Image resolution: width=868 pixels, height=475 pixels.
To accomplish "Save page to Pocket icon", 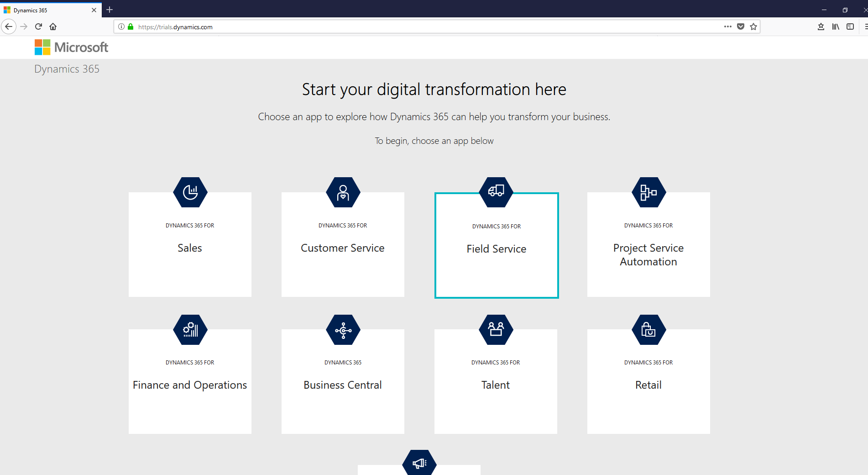I will (741, 26).
